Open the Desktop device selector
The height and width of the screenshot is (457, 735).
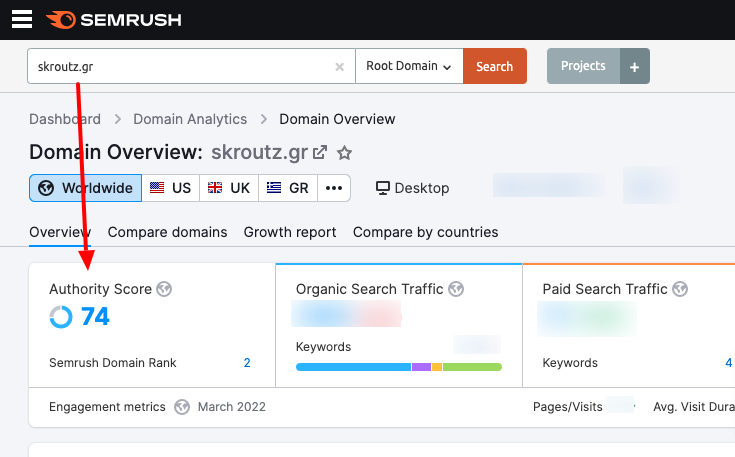click(412, 188)
